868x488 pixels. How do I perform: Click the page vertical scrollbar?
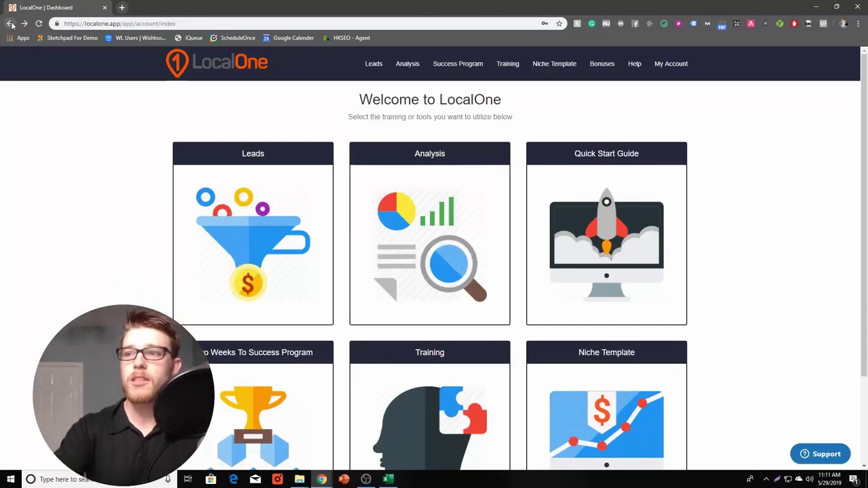pyautogui.click(x=863, y=216)
